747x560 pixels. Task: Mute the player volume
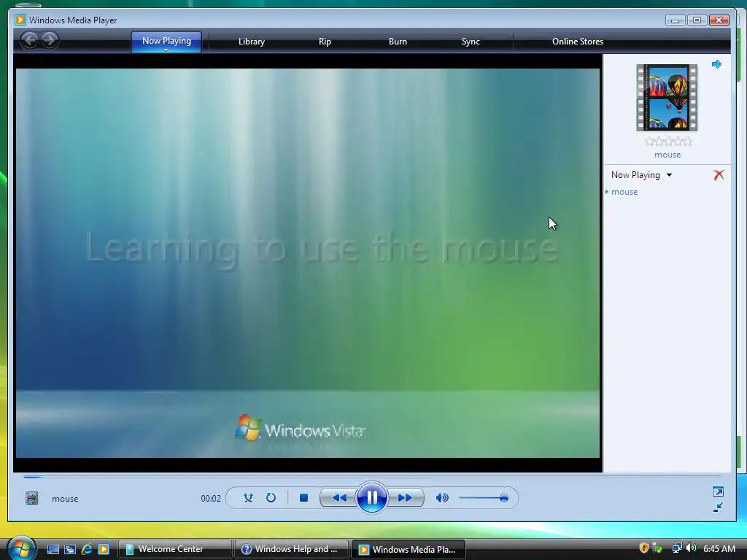pos(442,497)
